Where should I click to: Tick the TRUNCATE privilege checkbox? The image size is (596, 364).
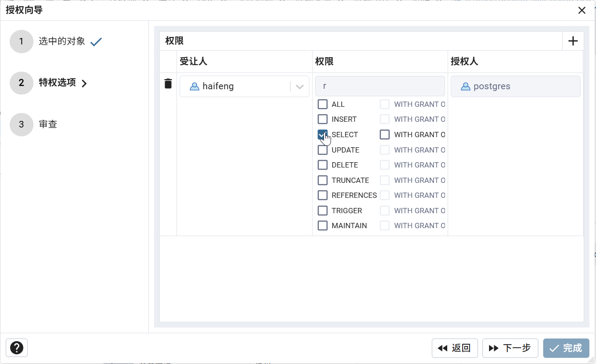pos(323,180)
